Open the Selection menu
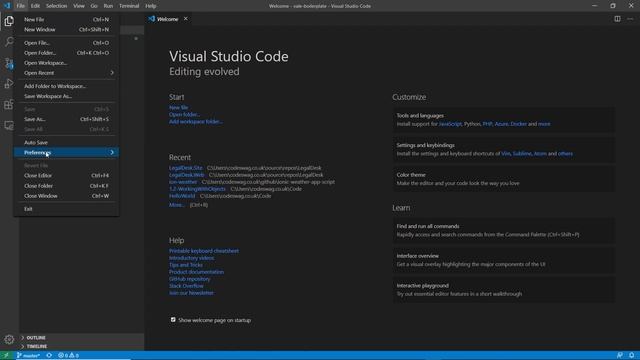Image resolution: width=640 pixels, height=360 pixels. 56,6
